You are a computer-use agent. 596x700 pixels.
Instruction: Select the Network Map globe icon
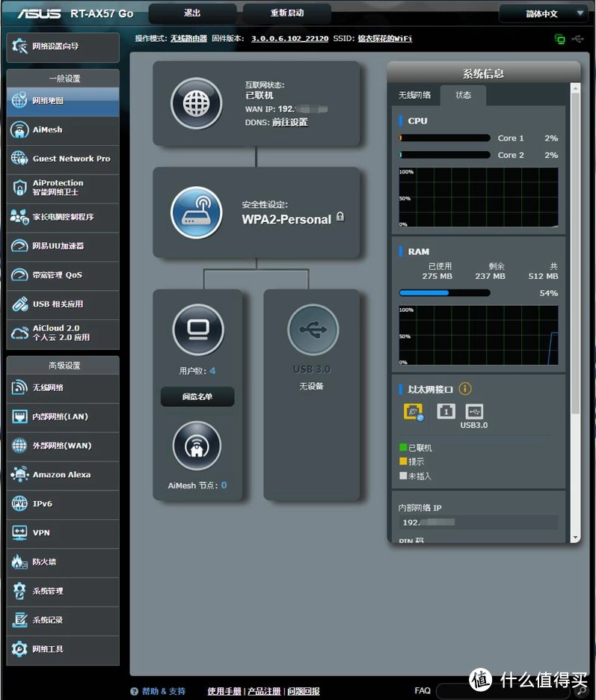tap(19, 100)
